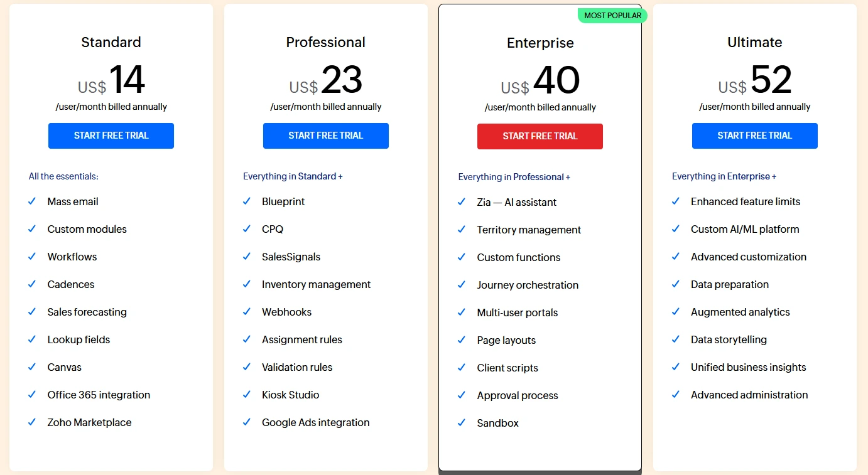Open the Everything in Standard + link
This screenshot has width=868, height=475.
[x=293, y=176]
